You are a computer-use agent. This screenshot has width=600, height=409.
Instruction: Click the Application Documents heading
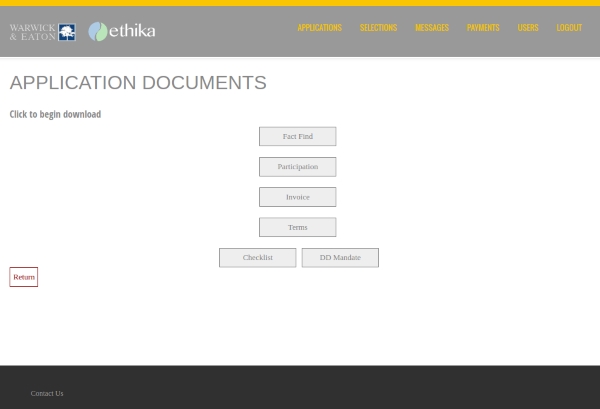(138, 83)
